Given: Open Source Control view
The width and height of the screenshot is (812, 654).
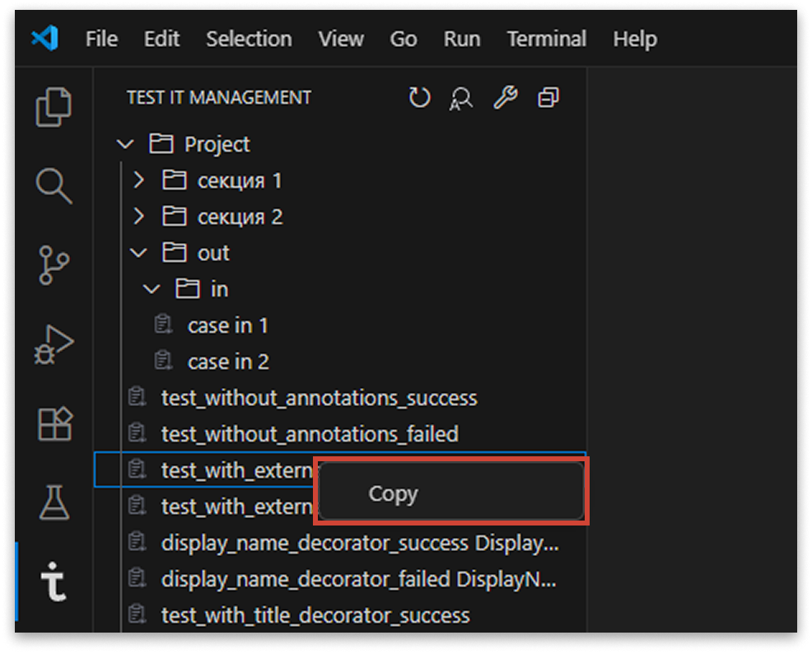Looking at the screenshot, I should [54, 264].
